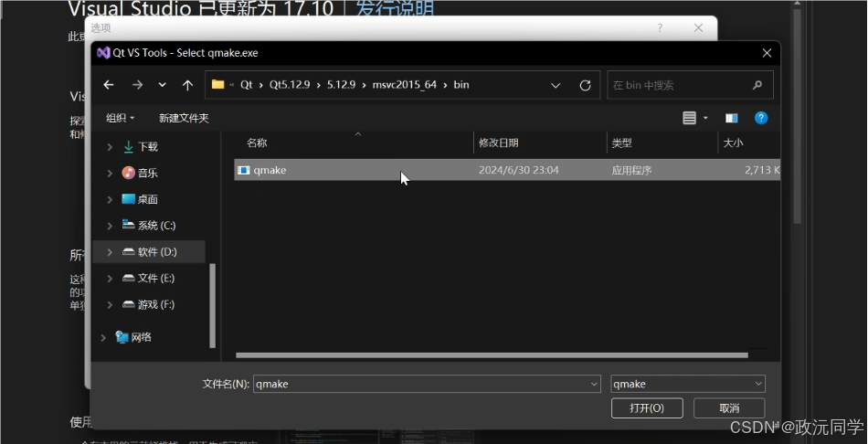
Task: Refresh the bin folder listing
Action: click(585, 85)
